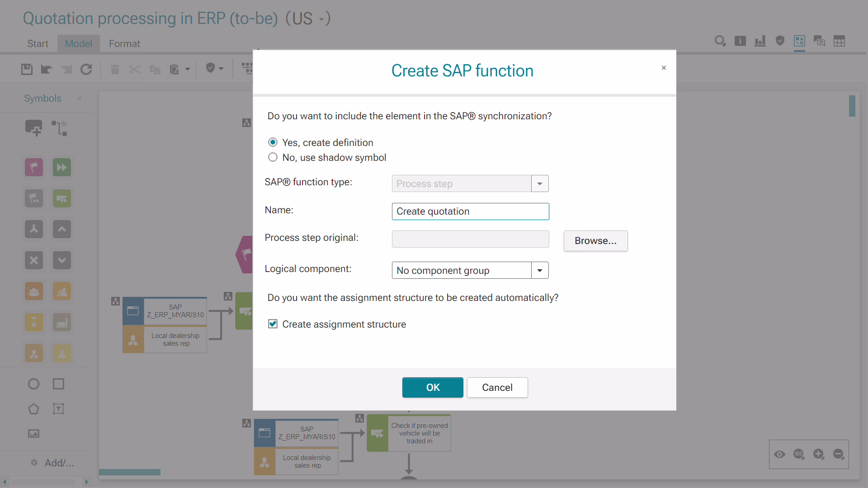Switch to the Format tab
The width and height of the screenshot is (868, 488).
tap(124, 44)
